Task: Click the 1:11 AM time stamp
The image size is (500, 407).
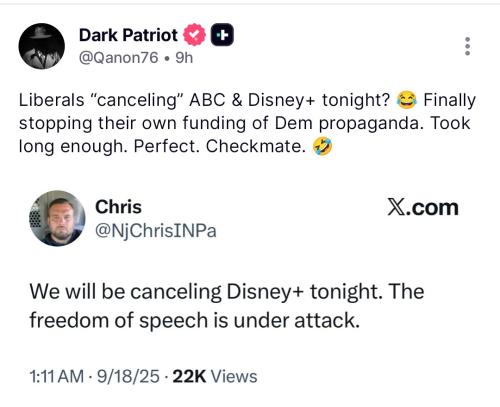Action: click(x=57, y=377)
